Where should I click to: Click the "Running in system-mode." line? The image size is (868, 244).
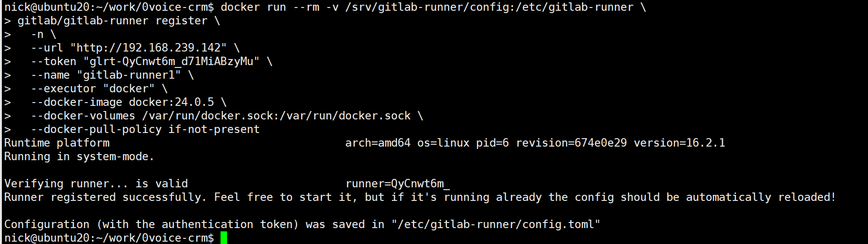pos(79,156)
